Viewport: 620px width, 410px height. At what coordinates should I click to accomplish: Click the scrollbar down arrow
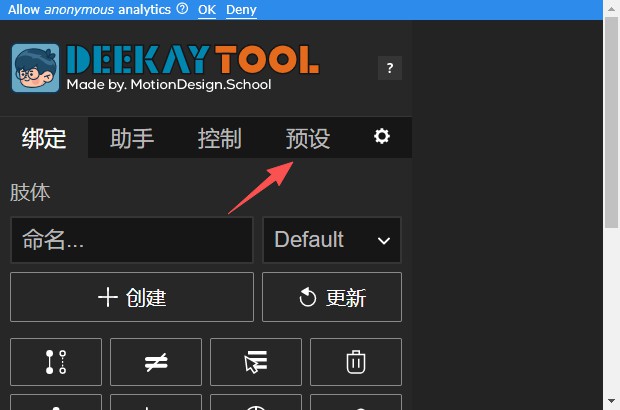611,401
